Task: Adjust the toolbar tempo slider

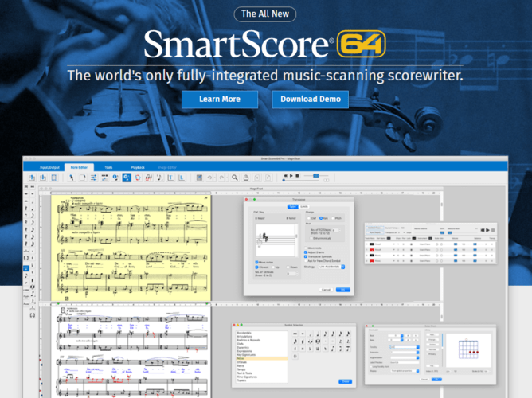Action: tap(315, 176)
